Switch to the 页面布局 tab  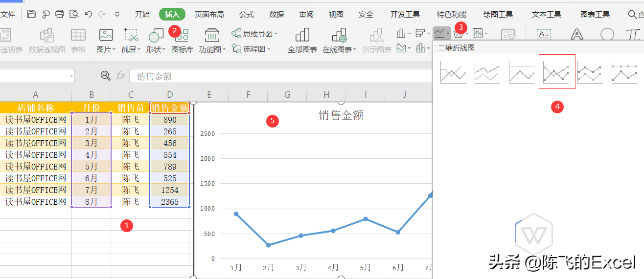click(x=209, y=14)
